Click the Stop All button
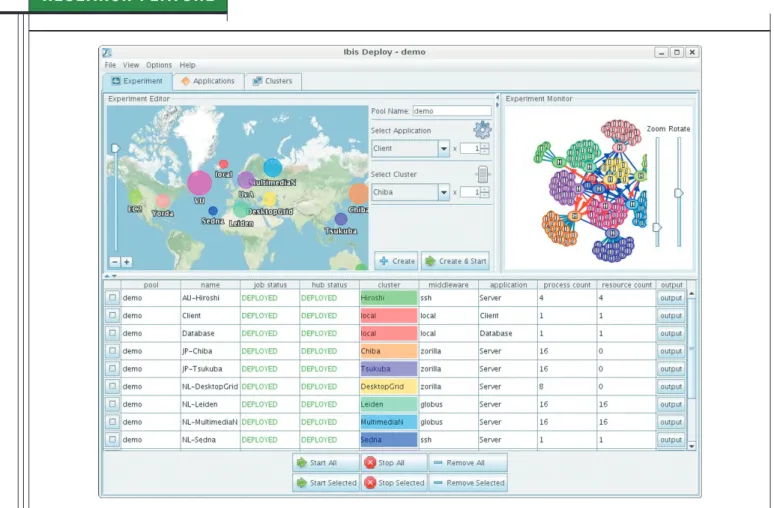The height and width of the screenshot is (508, 774). click(394, 463)
